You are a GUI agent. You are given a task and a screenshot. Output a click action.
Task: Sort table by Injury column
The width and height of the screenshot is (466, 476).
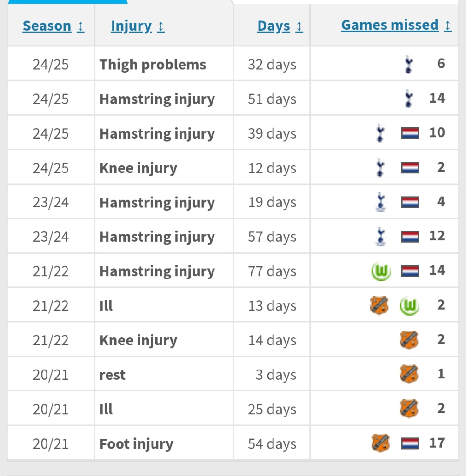point(131,26)
